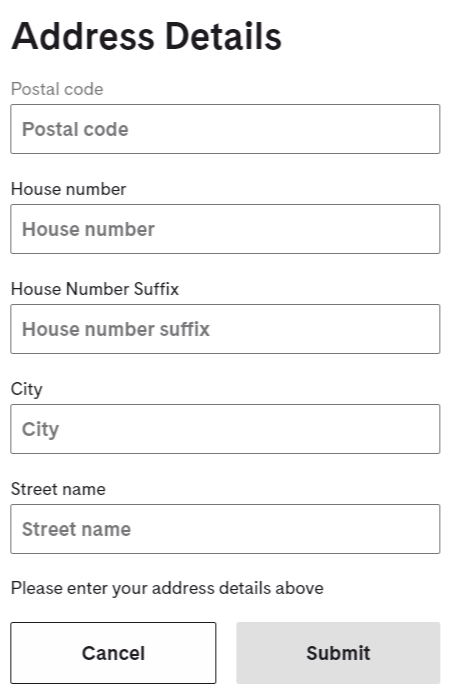Image resolution: width=453 pixels, height=695 pixels.
Task: Click the 'Postal code' placeholder inside first box
Action: coord(75,129)
